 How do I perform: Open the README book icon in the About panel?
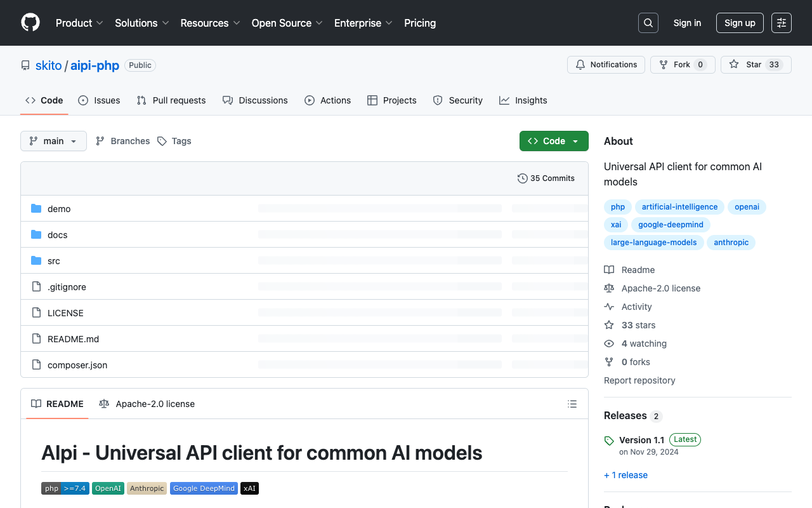point(609,269)
